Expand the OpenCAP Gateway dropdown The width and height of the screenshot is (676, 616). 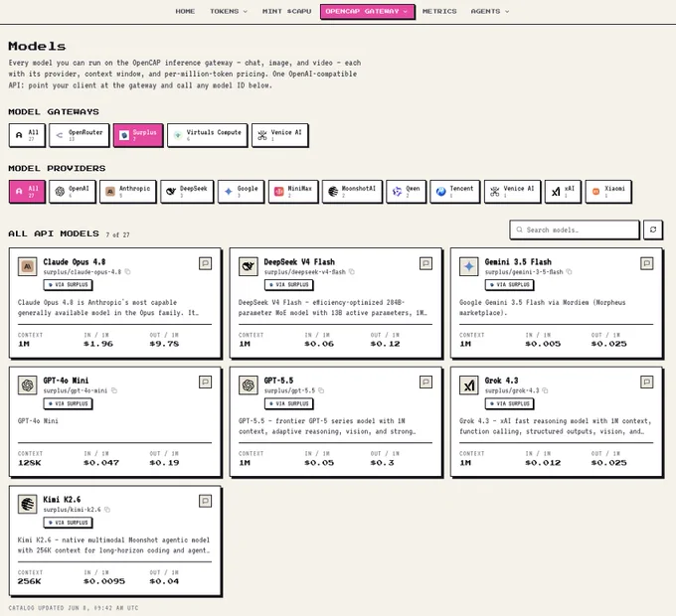click(x=367, y=11)
